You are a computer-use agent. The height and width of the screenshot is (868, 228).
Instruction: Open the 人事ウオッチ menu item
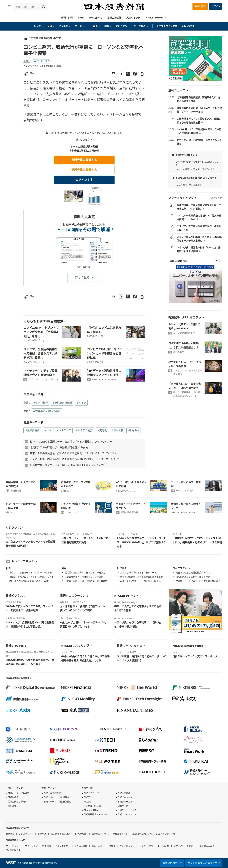coord(133,18)
